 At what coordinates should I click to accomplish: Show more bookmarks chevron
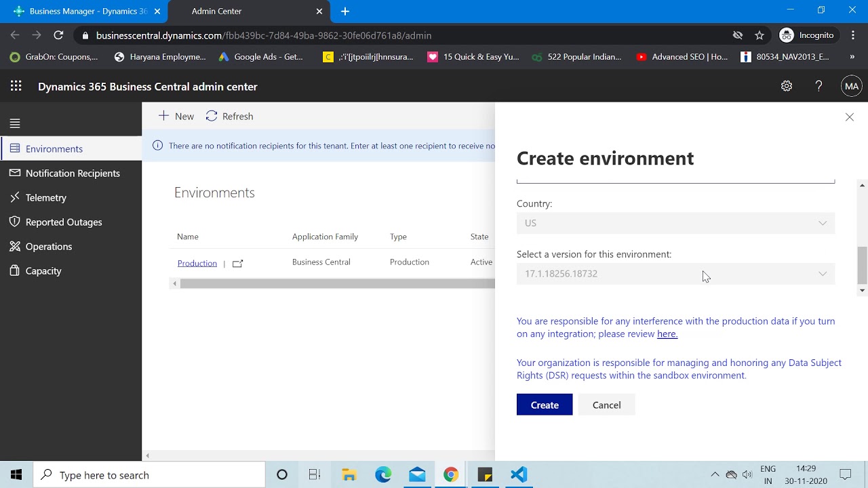pos(852,57)
